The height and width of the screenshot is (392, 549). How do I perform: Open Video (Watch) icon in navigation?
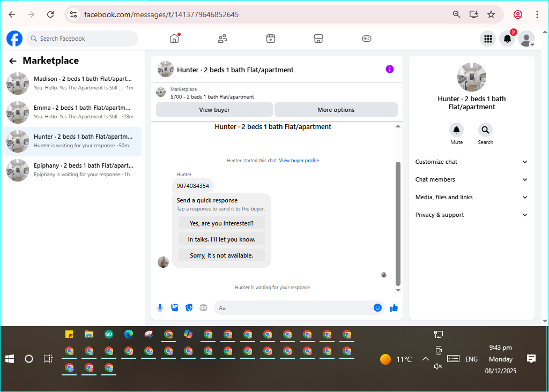271,39
